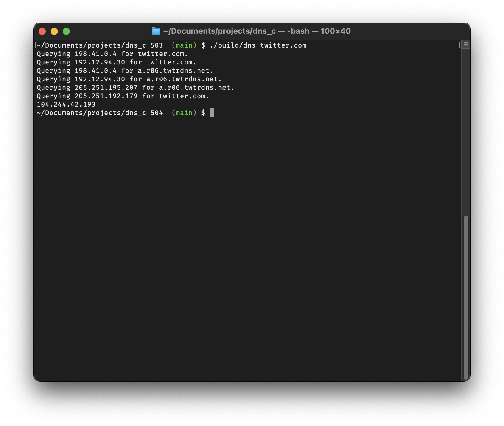This screenshot has height=426, width=504.
Task: Click the window title '~/Documents/projects/dns_c — -bash — 100×40'
Action: pos(257,31)
